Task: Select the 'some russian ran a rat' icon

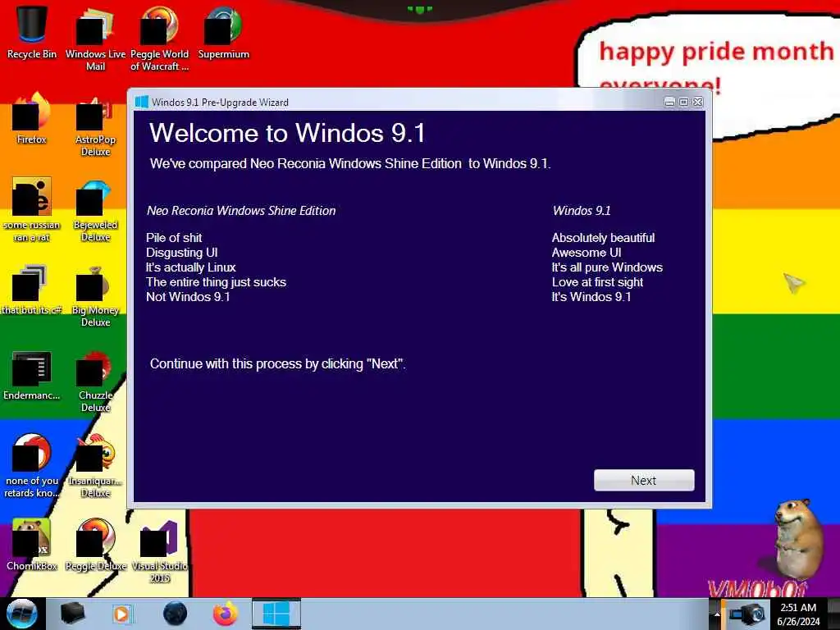Action: click(x=32, y=209)
